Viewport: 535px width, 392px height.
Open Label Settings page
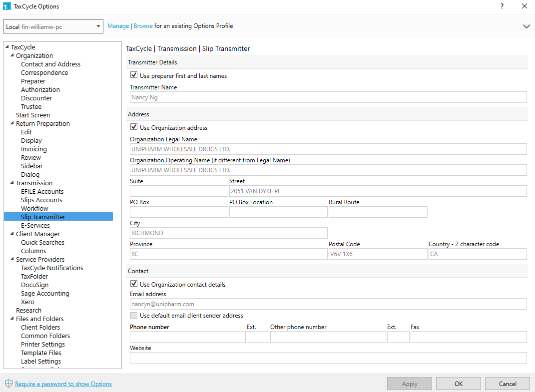click(41, 362)
